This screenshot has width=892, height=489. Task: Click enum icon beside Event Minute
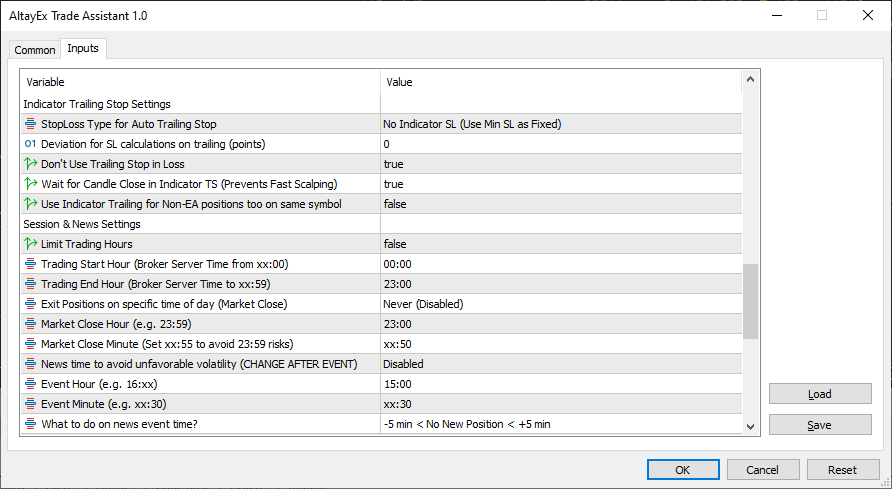[x=31, y=404]
